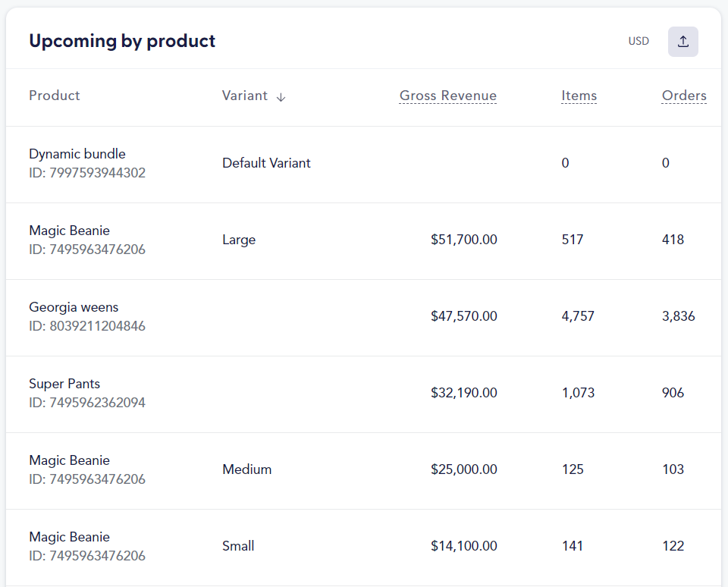Viewport: 728px width, 587px height.
Task: Select the Georgia weens product
Action: (x=74, y=307)
